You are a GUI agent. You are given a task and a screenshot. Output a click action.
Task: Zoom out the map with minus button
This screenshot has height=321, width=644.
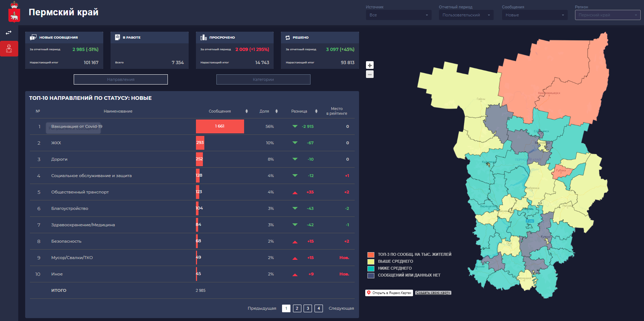[370, 74]
